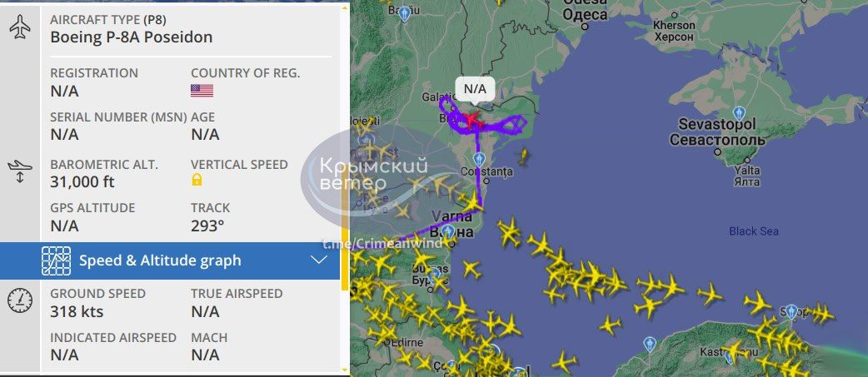Select the Constanța airport pin marker
The image size is (868, 377).
[x=479, y=160]
